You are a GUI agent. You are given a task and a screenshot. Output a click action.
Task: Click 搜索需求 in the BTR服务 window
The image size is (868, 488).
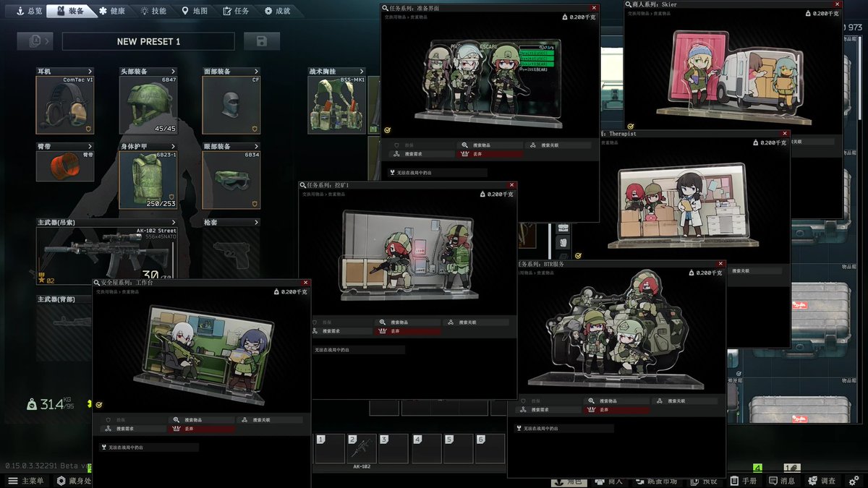coord(548,410)
